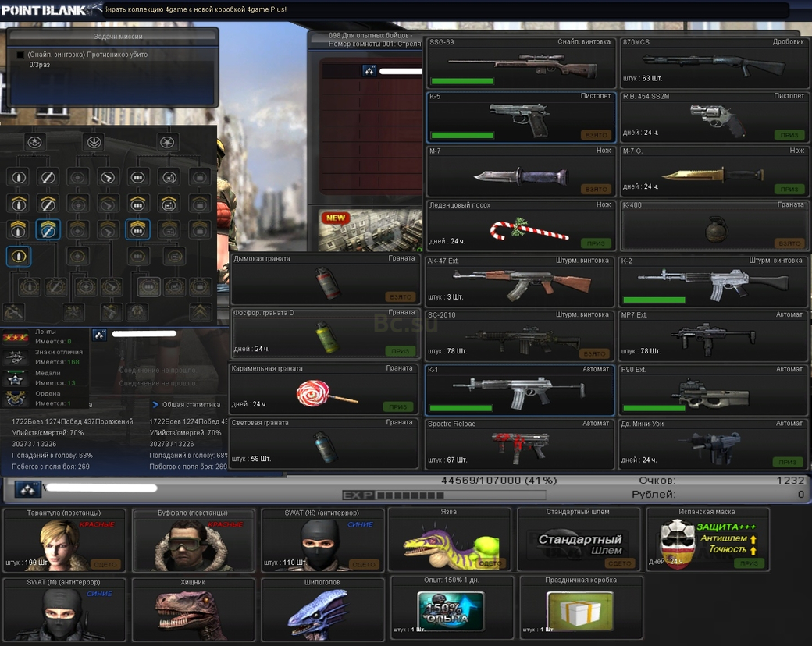Screen dimensions: 812x646
Task: Click ОДЕТО on Тарантула character
Action: [x=106, y=564]
